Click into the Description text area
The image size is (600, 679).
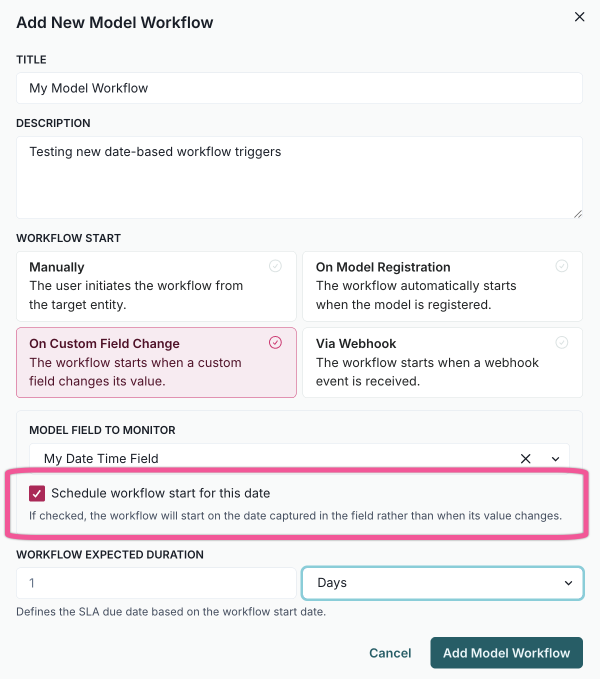(299, 177)
